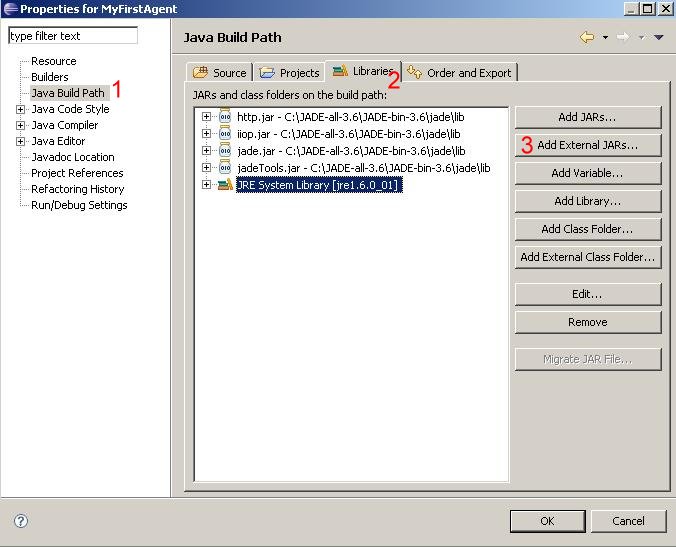Click the jade.jar file icon

225,151
